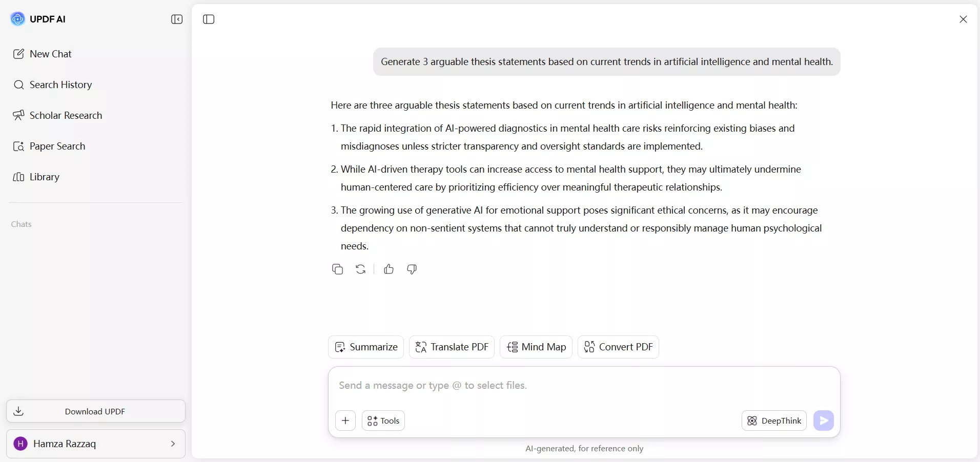Toggle the chat side panel icon
The image size is (980, 462).
click(x=209, y=19)
